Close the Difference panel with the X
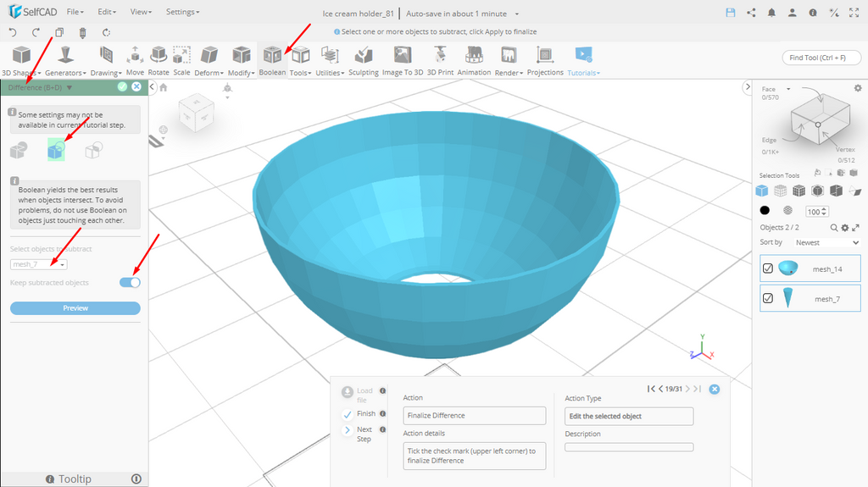This screenshot has height=487, width=868. 136,87
